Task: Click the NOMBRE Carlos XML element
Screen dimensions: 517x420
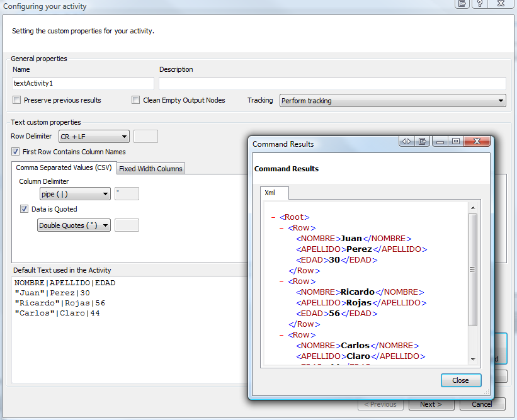Action: pyautogui.click(x=358, y=346)
